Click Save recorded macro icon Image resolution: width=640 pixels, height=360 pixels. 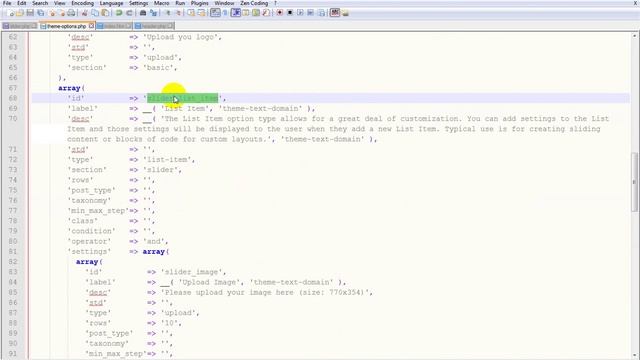[x=322, y=13]
